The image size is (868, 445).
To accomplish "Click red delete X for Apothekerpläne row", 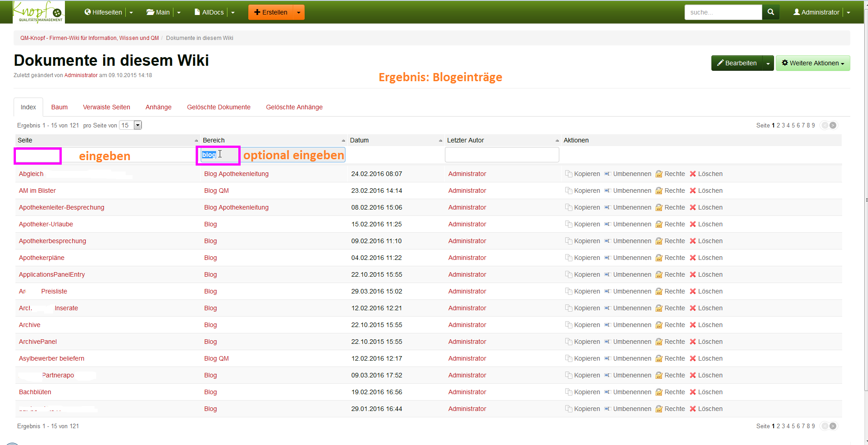I will coord(693,258).
